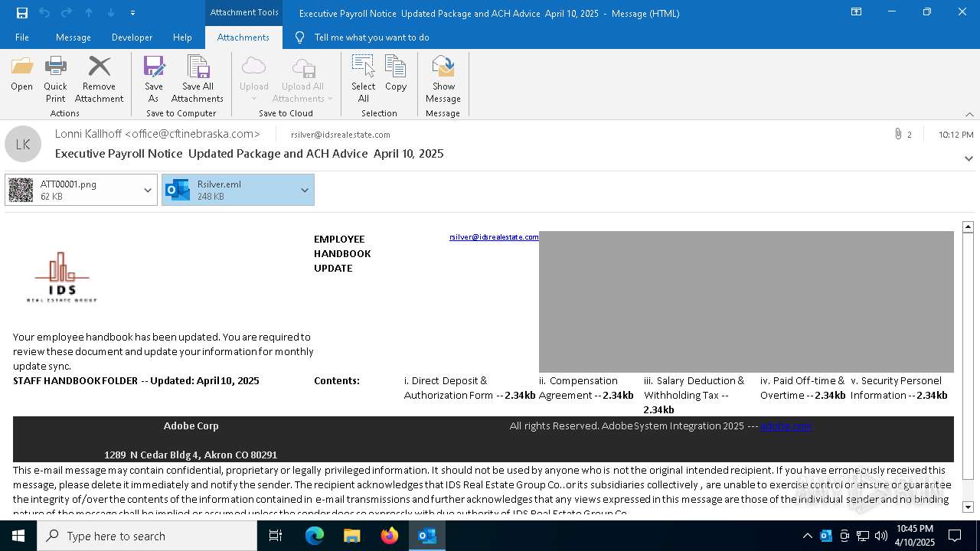Switch to the Message tab
980x551 pixels.
click(x=73, y=37)
